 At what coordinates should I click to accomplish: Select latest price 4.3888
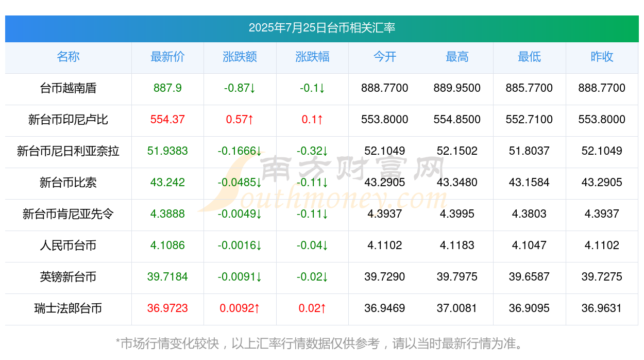point(167,214)
